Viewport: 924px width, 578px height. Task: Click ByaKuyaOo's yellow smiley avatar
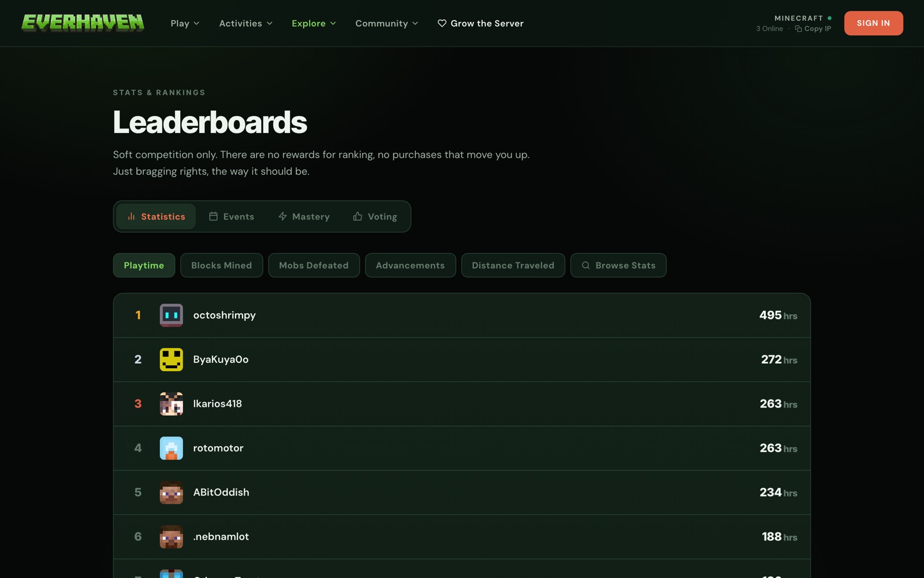point(172,360)
